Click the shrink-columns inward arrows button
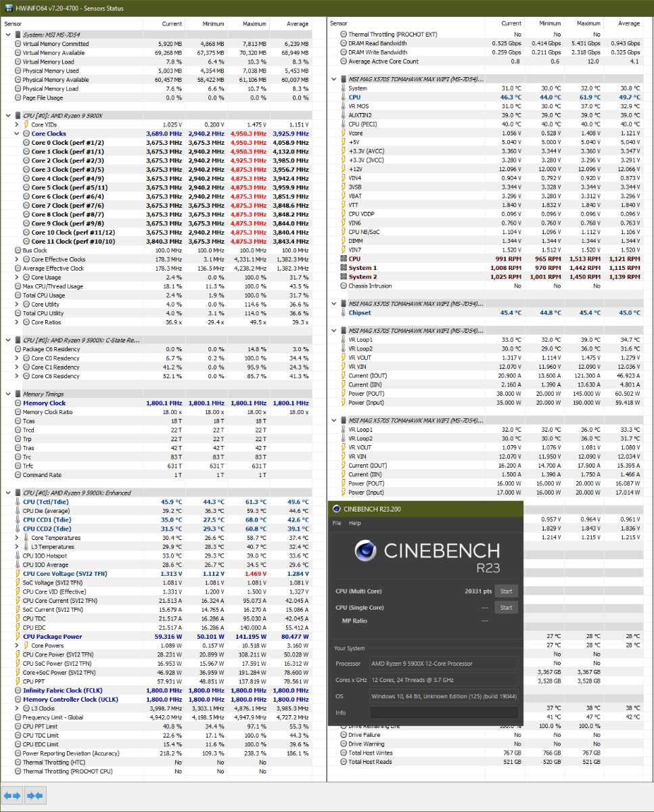 coord(35,795)
